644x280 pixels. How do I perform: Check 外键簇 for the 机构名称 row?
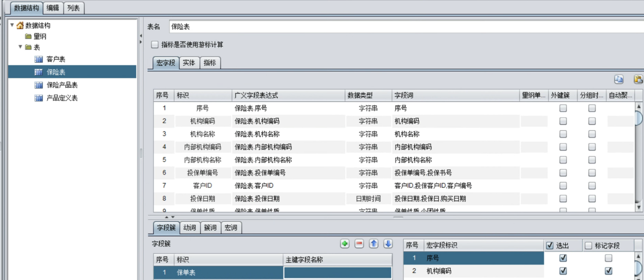point(563,134)
